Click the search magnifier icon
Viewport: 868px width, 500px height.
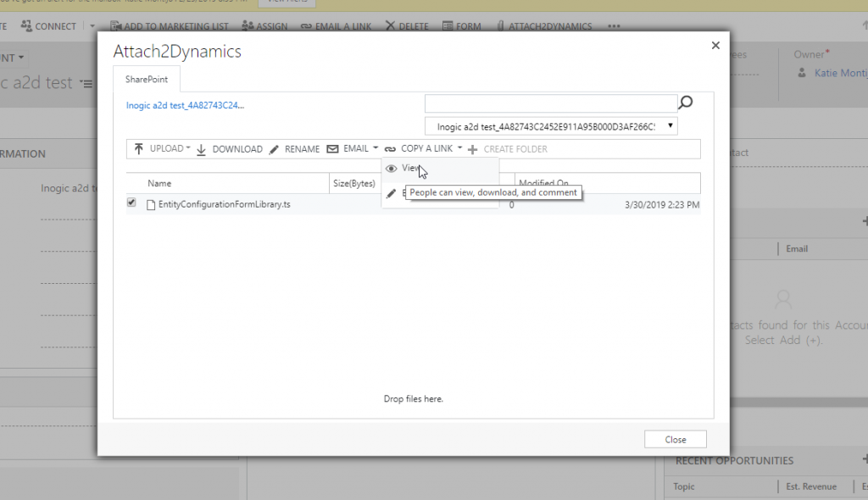click(685, 103)
